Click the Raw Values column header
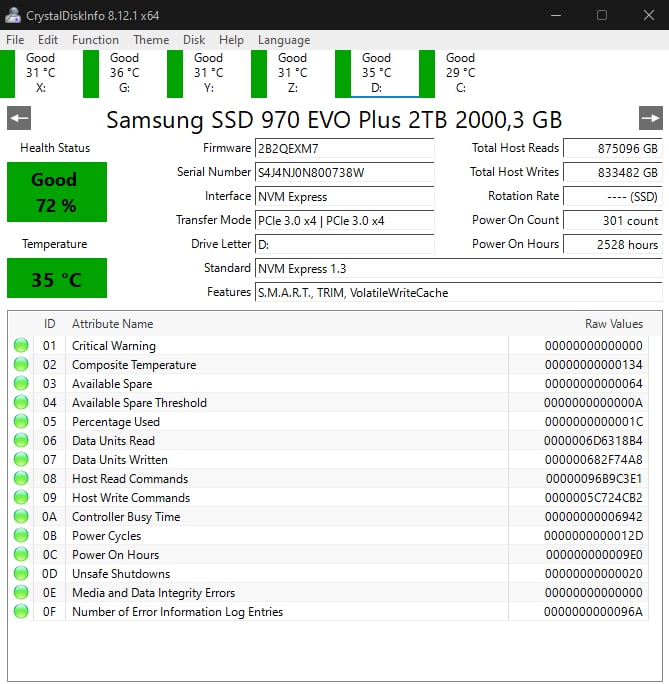 coord(614,324)
